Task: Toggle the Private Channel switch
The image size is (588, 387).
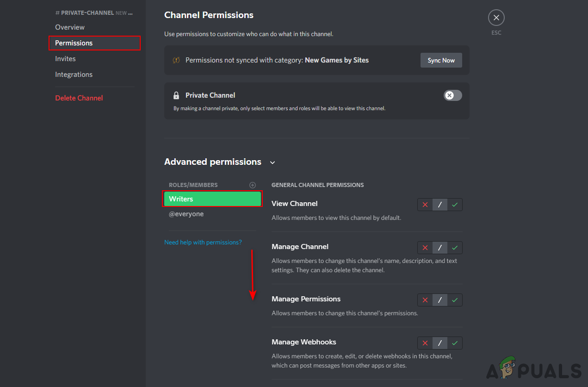Action: coord(452,95)
